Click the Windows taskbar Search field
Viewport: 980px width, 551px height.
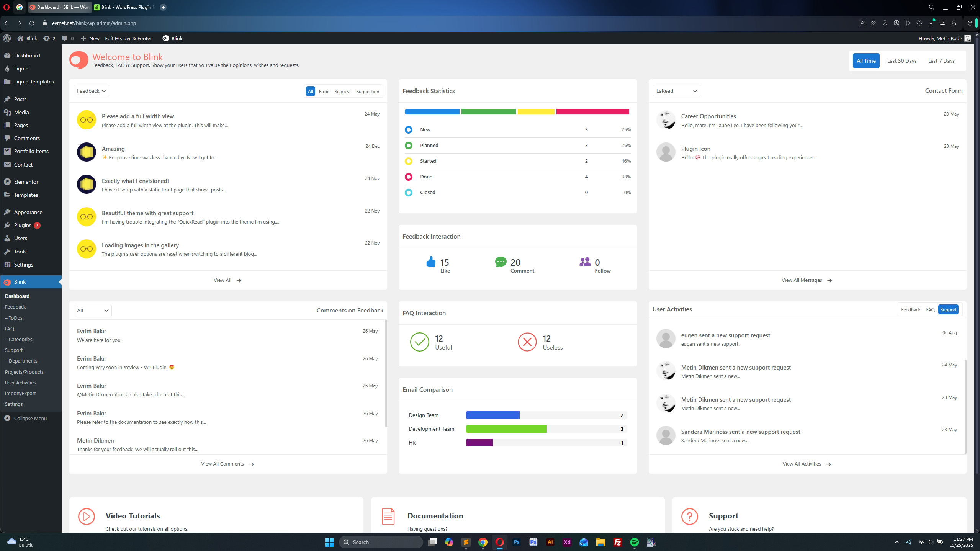[381, 542]
